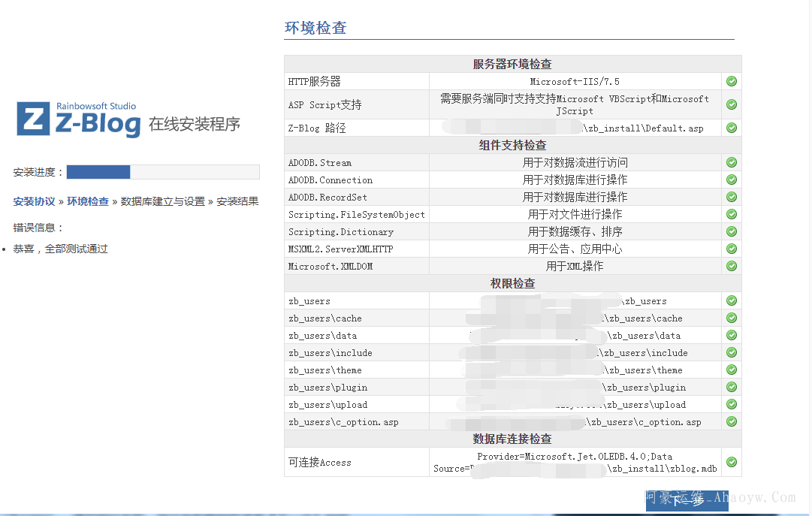Click the 环境检查 page heading
Screen dimensions: 812x516
click(315, 29)
